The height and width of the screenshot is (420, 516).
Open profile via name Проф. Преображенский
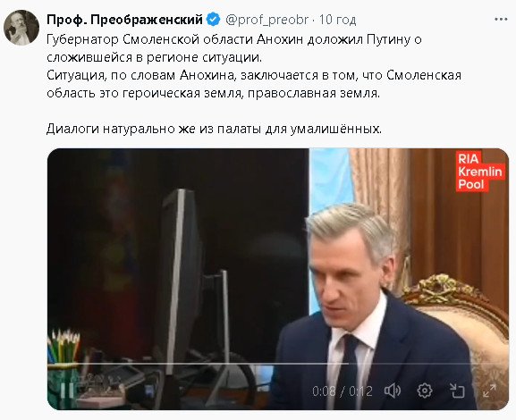[x=124, y=20]
